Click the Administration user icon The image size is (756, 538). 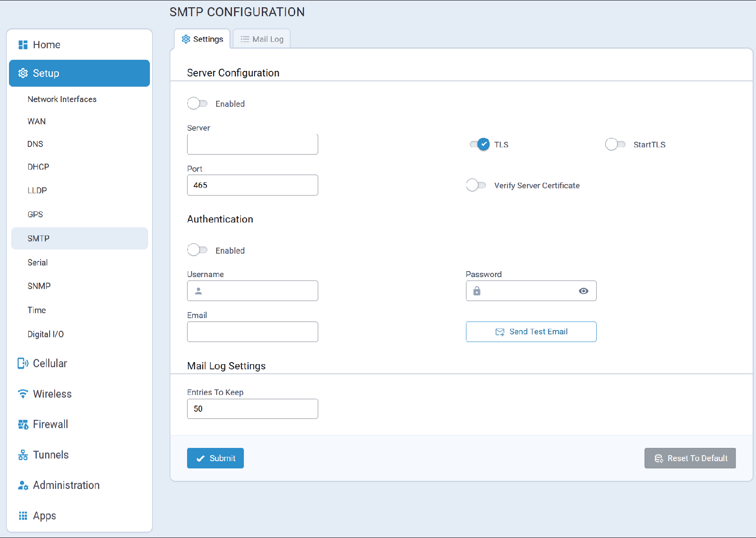point(23,485)
